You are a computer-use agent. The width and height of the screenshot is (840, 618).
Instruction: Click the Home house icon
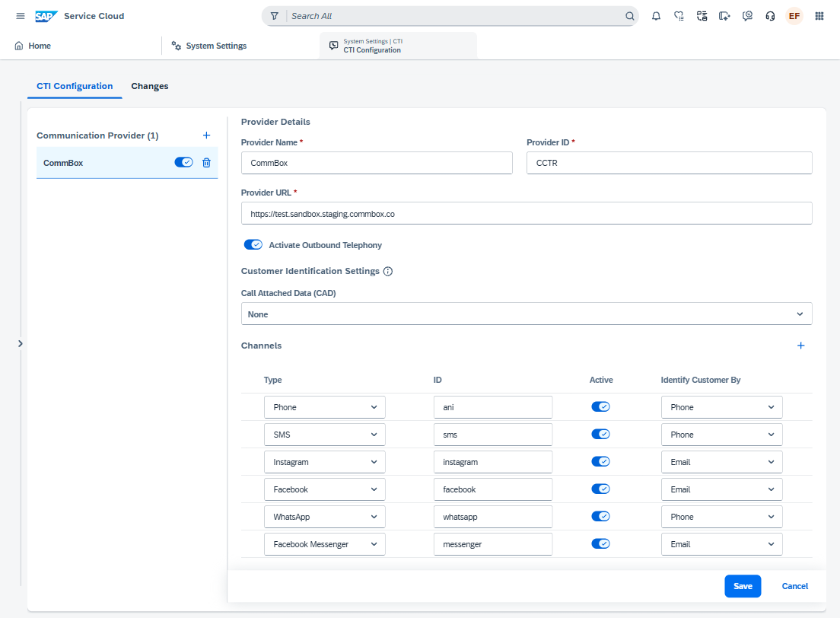tap(19, 46)
